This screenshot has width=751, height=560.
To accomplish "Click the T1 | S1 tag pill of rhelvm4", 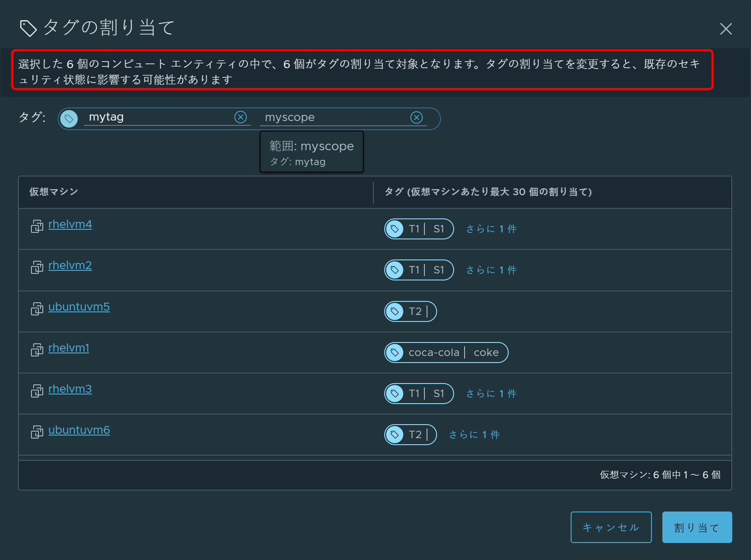I will pos(419,229).
